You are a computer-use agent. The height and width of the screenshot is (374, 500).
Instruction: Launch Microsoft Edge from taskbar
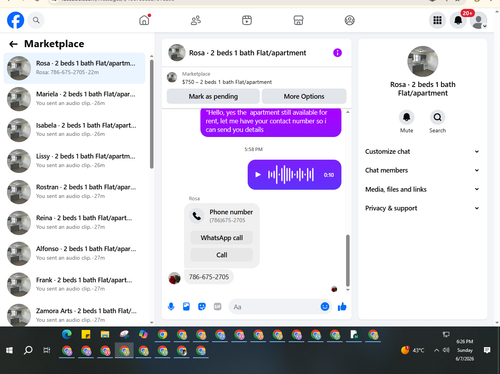click(67, 334)
